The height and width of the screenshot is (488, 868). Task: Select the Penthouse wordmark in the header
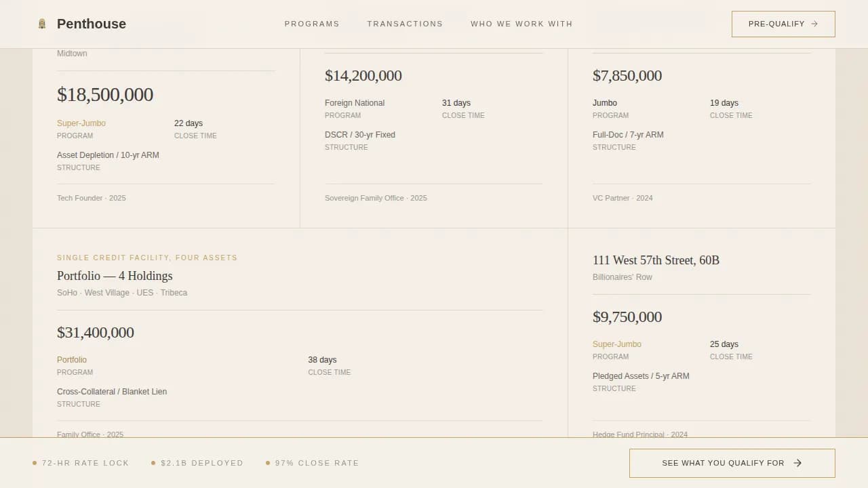point(91,23)
